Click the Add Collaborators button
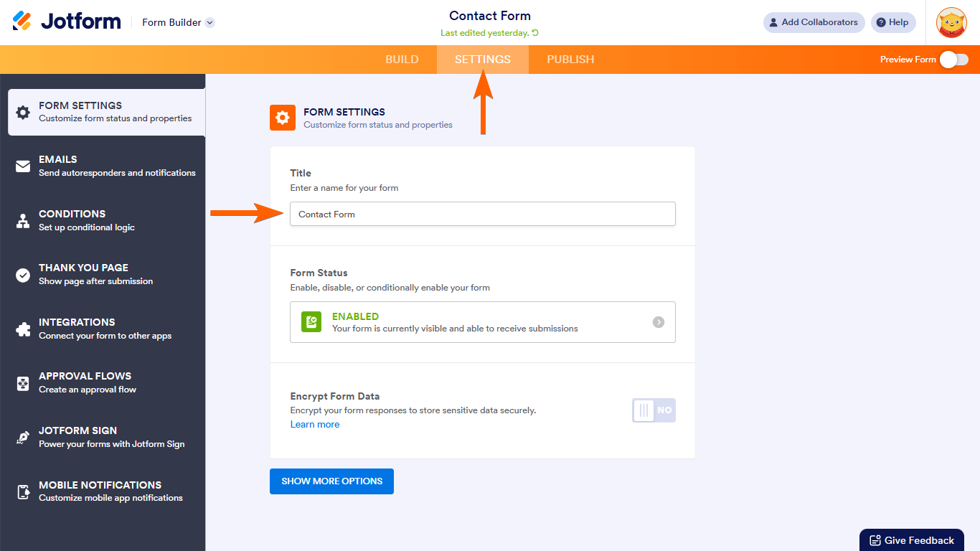Image resolution: width=980 pixels, height=551 pixels. click(x=814, y=22)
